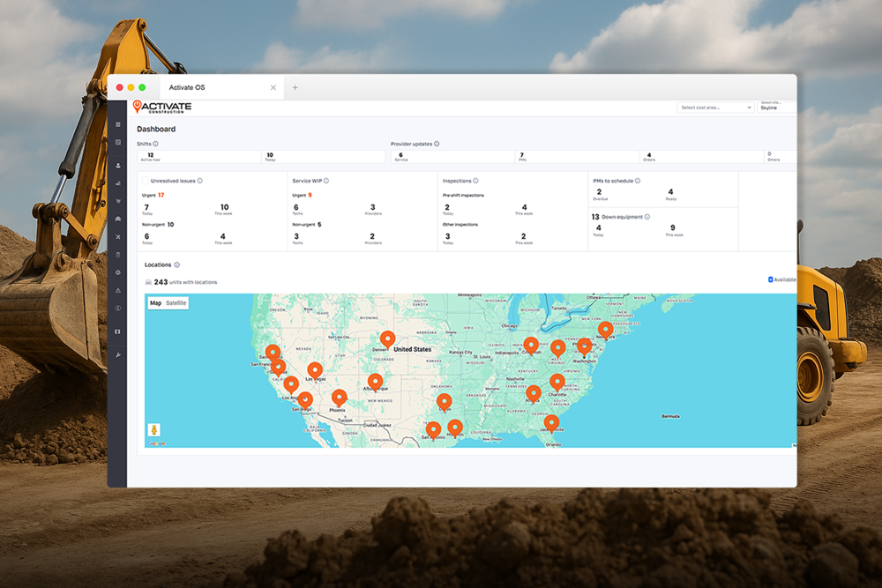Click the 4 Ready PMs to schedule
Screen dimensions: 882x588
(671, 195)
